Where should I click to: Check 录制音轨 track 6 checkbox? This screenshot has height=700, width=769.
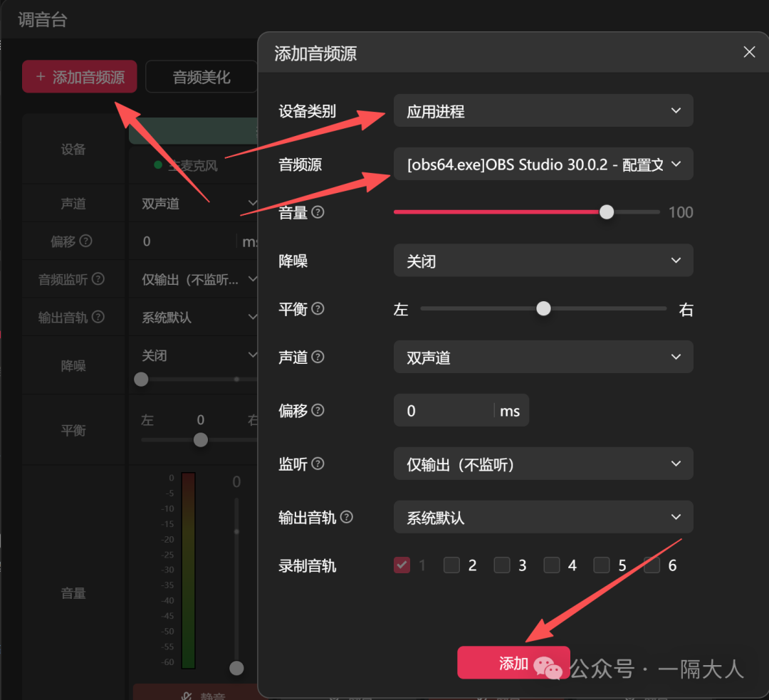click(x=651, y=565)
